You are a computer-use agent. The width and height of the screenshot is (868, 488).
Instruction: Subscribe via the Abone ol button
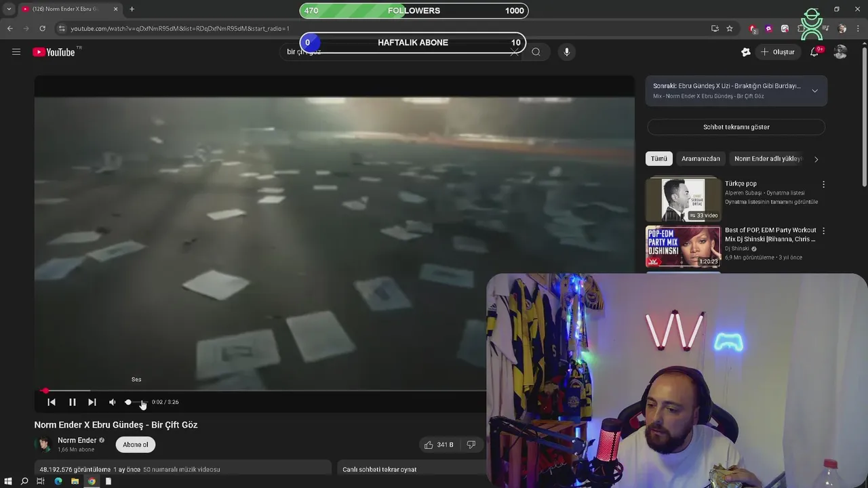136,445
